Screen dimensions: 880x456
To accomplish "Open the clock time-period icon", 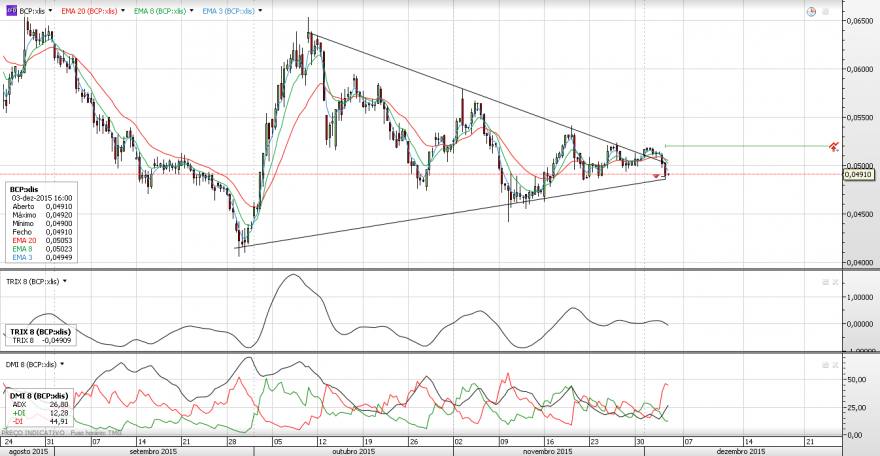I will point(811,11).
